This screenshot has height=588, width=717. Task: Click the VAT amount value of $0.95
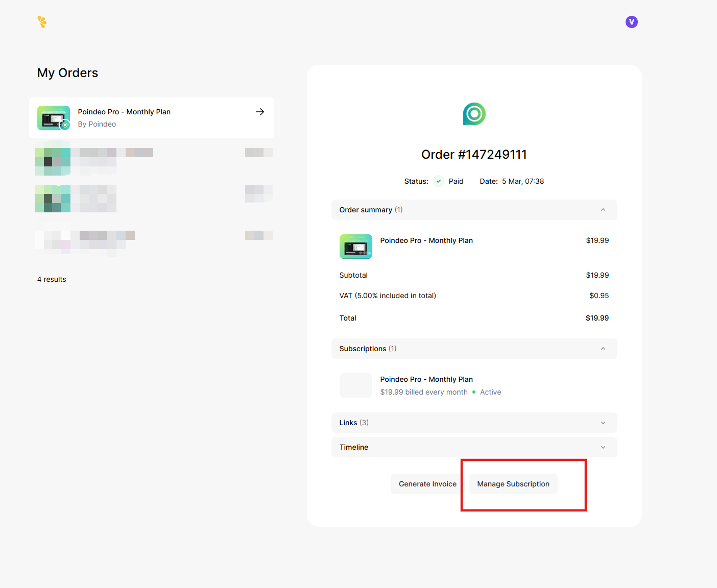pyautogui.click(x=599, y=295)
